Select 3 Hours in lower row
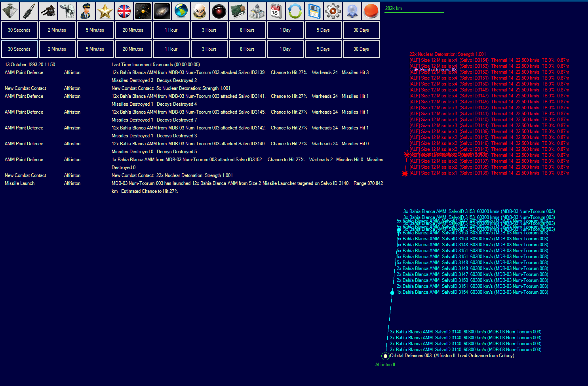This screenshot has width=588, height=386. coord(209,49)
